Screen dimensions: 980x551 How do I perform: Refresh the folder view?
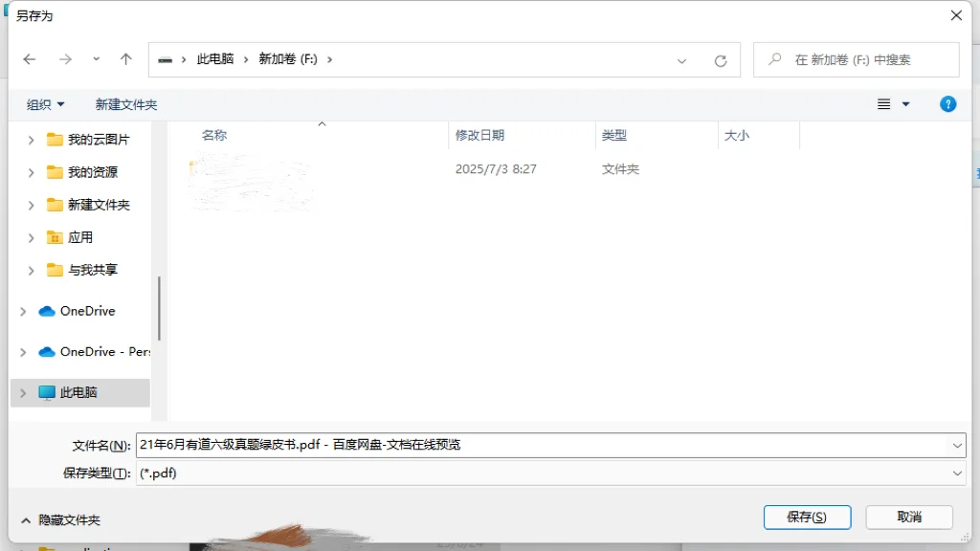click(721, 59)
